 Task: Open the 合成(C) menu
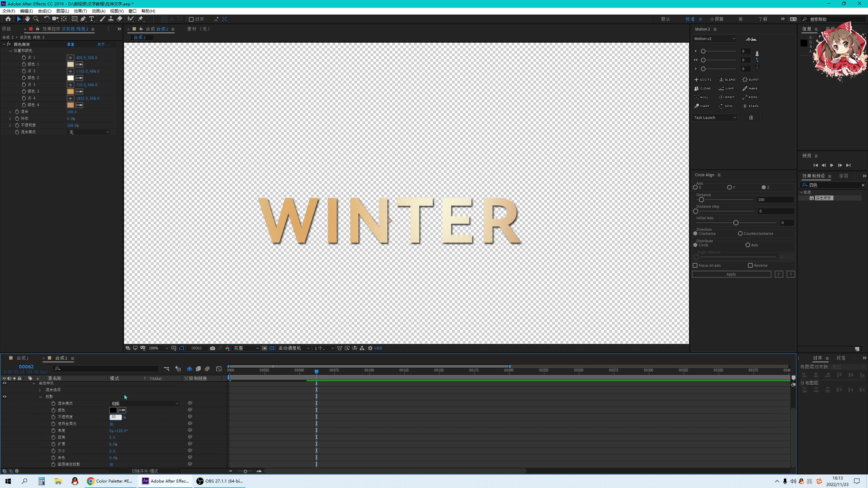(44, 11)
